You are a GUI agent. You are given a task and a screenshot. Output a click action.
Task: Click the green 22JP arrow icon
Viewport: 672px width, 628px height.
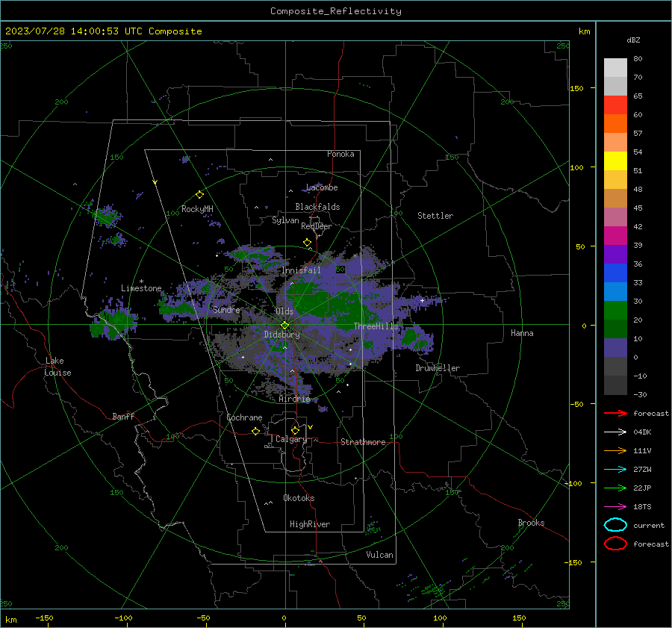615,488
